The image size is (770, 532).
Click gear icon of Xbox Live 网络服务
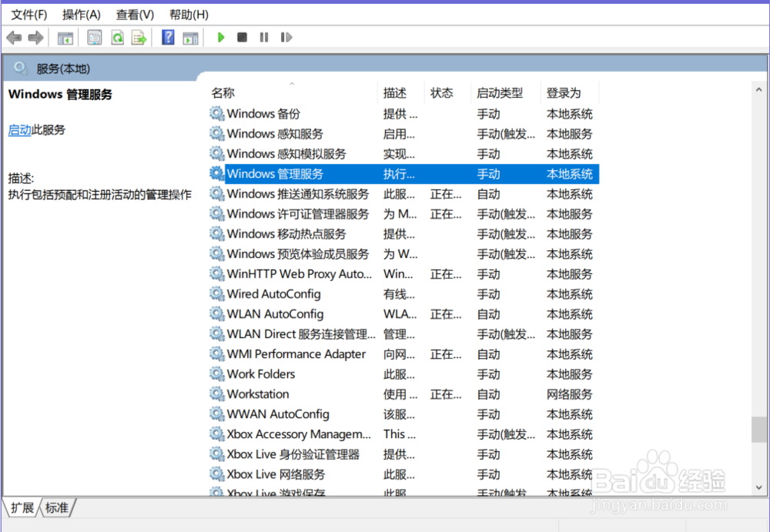[216, 474]
